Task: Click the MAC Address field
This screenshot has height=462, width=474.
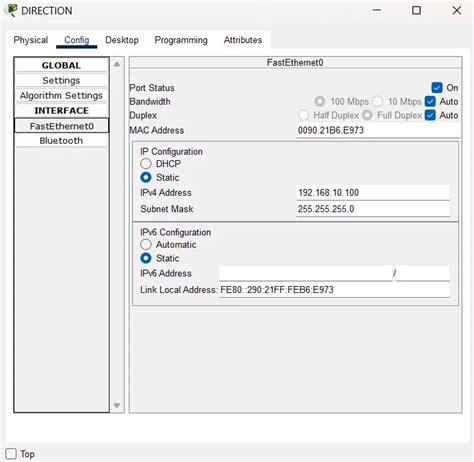Action: [x=378, y=130]
